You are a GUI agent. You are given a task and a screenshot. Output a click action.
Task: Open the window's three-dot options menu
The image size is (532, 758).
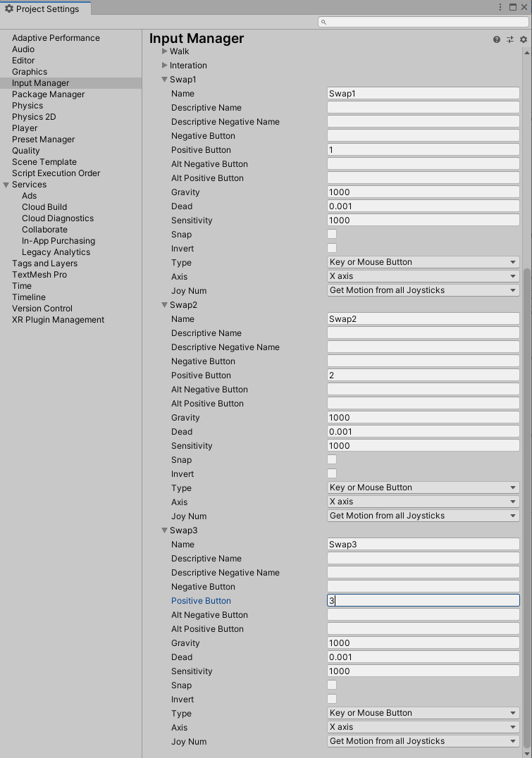(x=500, y=7)
